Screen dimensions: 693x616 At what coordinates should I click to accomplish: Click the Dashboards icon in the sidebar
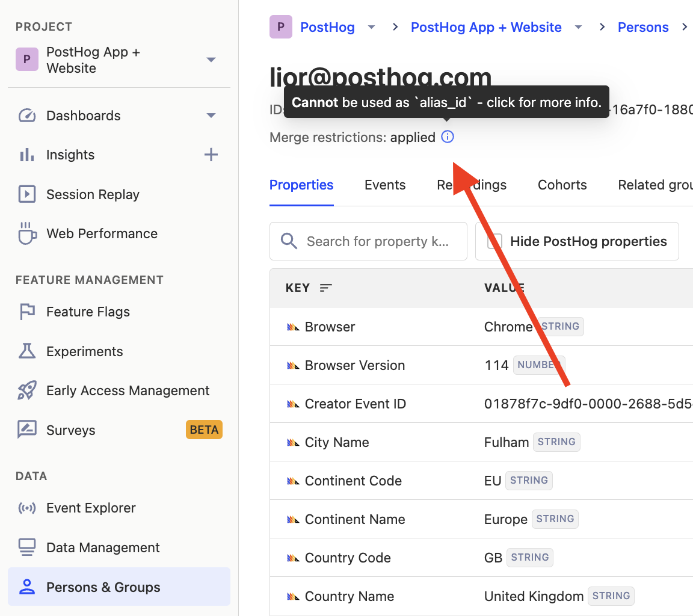(26, 115)
